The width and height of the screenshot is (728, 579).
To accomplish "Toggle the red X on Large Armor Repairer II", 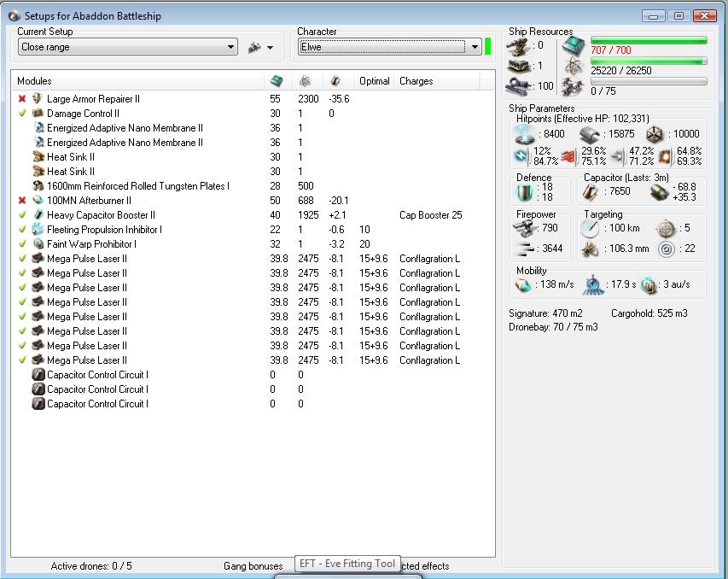I will 22,99.
